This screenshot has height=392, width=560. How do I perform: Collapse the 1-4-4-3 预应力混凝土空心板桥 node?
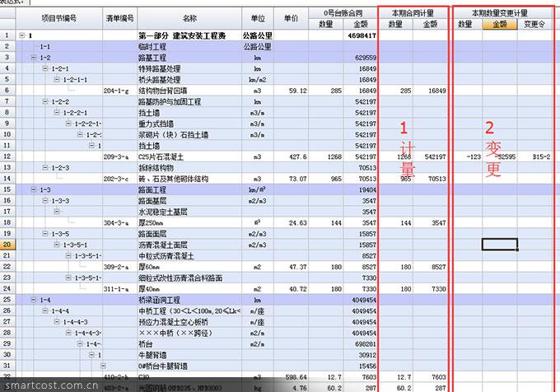click(x=57, y=322)
